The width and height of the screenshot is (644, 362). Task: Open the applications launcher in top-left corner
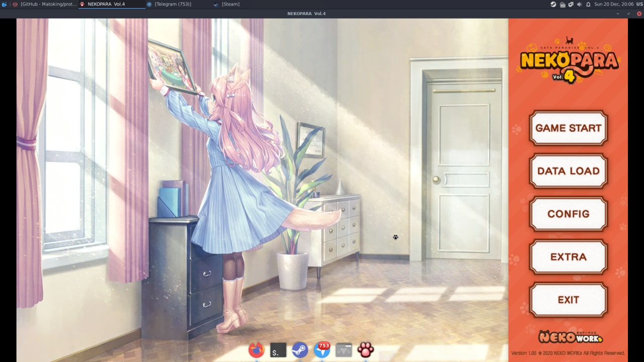pyautogui.click(x=4, y=4)
